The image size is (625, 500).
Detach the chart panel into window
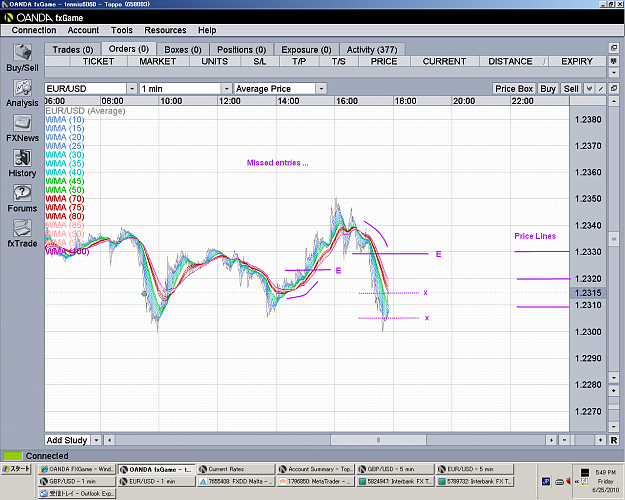pos(614,89)
